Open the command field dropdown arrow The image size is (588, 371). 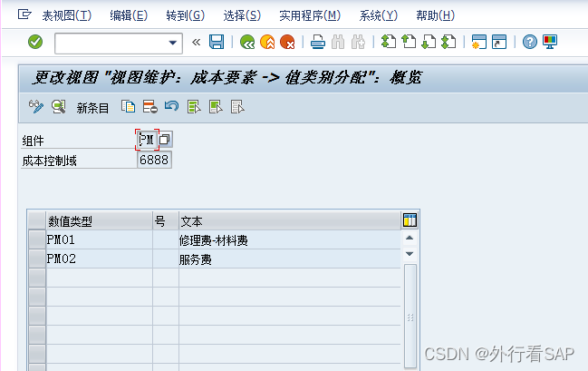(x=172, y=43)
